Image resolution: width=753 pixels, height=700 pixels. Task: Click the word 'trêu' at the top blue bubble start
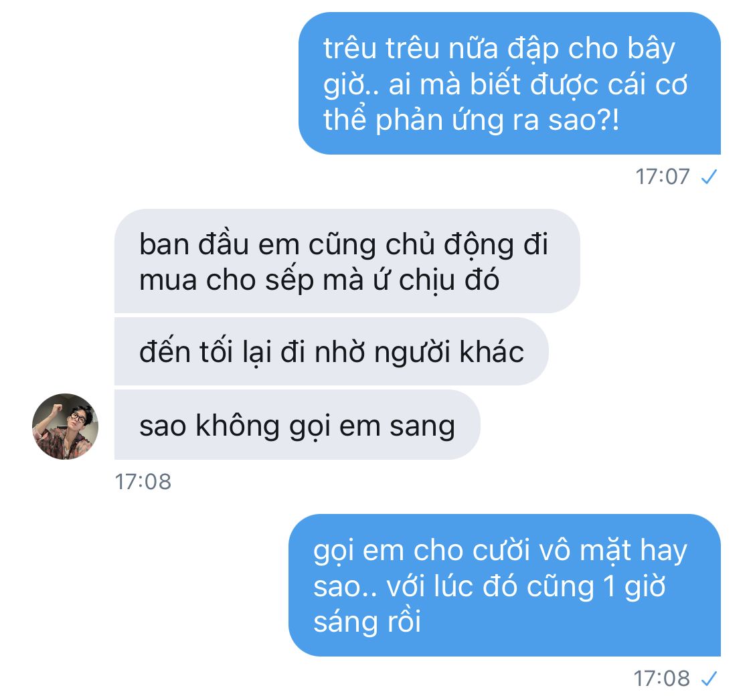pyautogui.click(x=349, y=48)
